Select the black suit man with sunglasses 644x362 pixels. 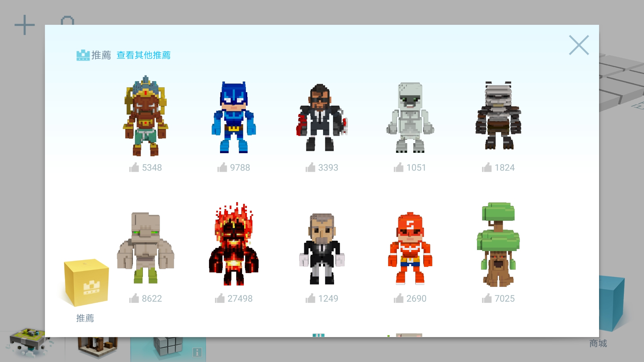pyautogui.click(x=322, y=117)
